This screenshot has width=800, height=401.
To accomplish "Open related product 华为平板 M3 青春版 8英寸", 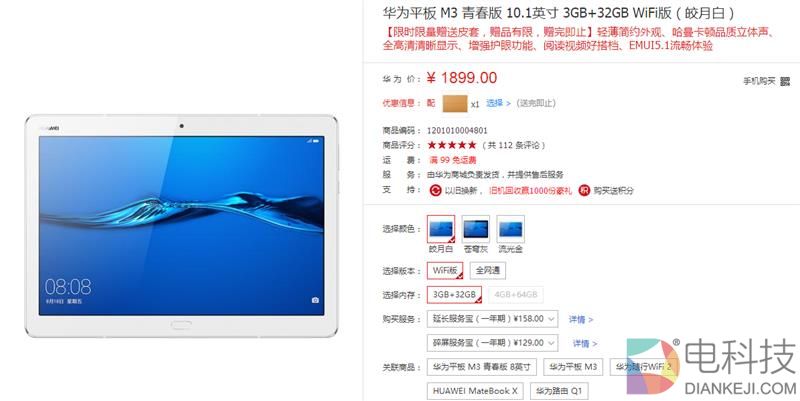I will coord(482,367).
